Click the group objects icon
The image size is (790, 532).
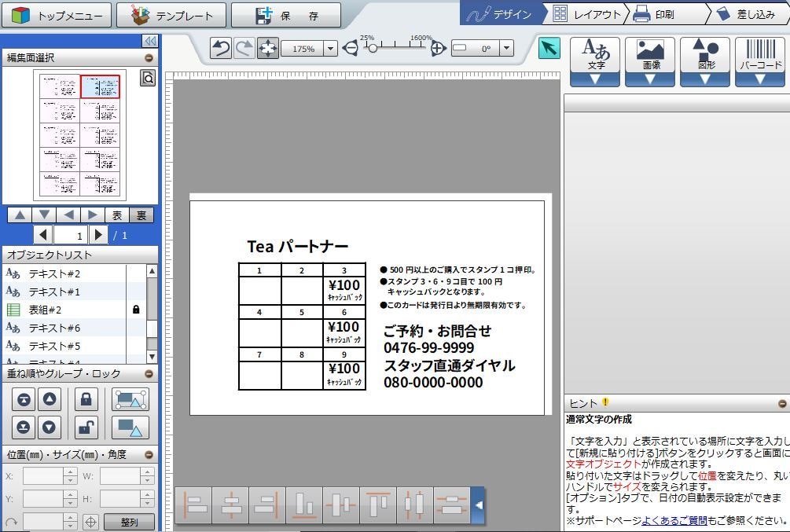(130, 400)
